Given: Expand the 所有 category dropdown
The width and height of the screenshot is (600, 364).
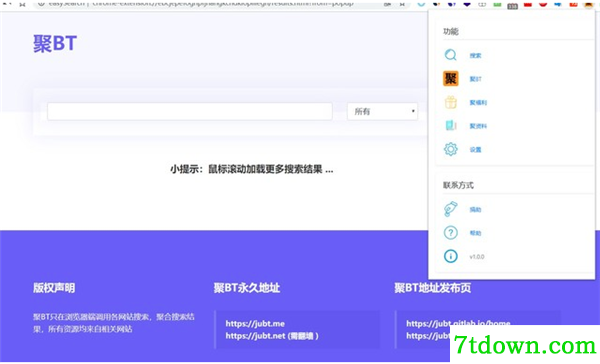Looking at the screenshot, I should tap(382, 111).
